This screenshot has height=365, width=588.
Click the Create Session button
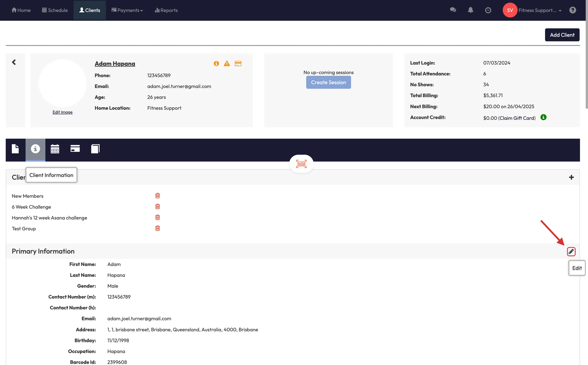(x=328, y=82)
